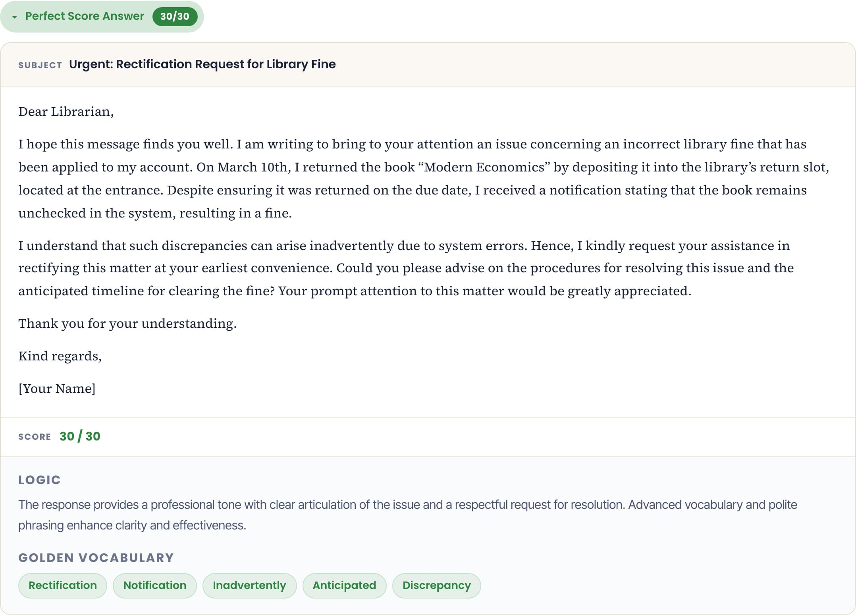
Task: Select the Urgent: Rectification Request subject line
Action: click(x=202, y=64)
